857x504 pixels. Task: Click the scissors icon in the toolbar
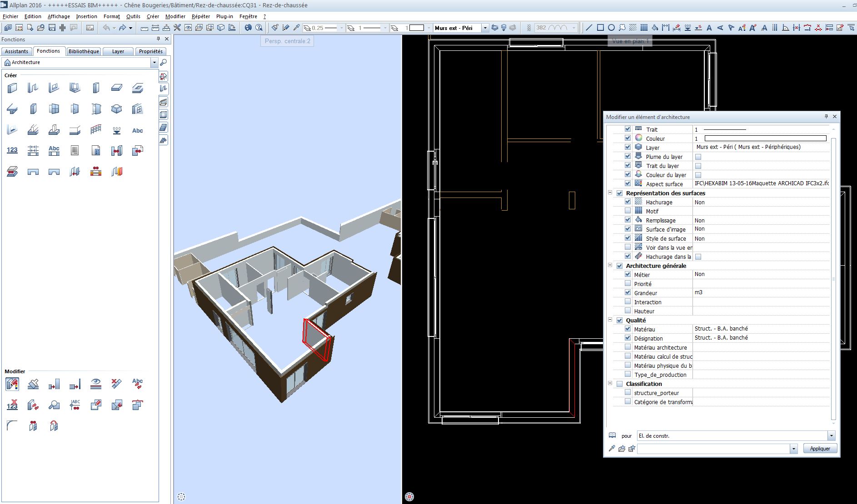[177, 28]
